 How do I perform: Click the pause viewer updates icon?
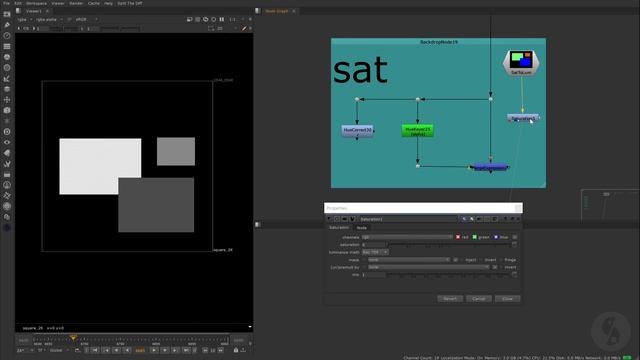coord(222,19)
